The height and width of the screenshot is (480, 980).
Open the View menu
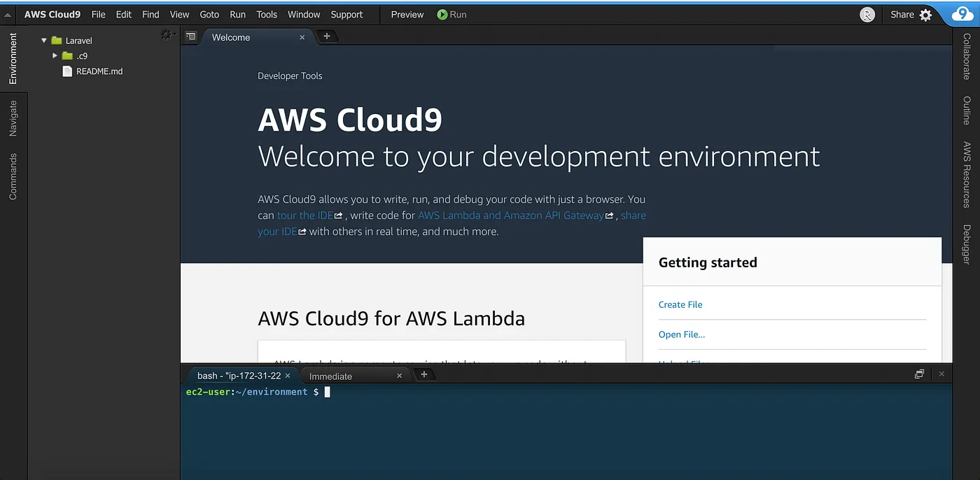(x=179, y=15)
